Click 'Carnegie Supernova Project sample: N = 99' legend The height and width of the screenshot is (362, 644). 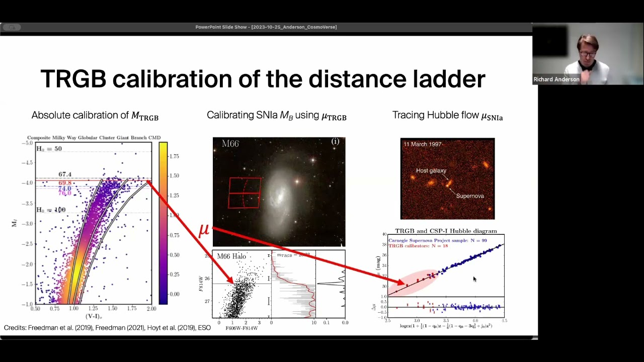pos(439,240)
